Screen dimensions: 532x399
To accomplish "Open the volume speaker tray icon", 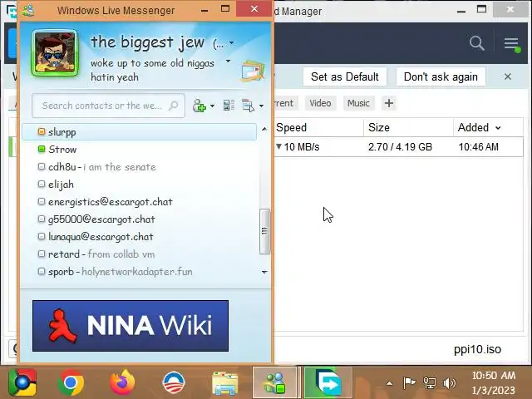I will 449,383.
